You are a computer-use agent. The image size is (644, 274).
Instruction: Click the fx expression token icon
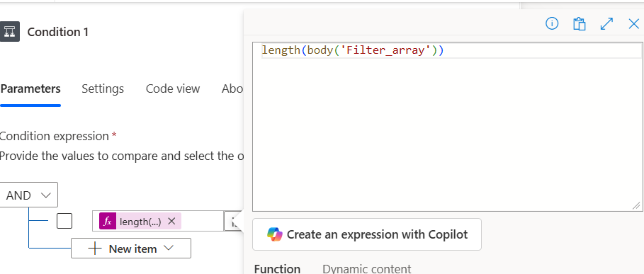click(108, 222)
